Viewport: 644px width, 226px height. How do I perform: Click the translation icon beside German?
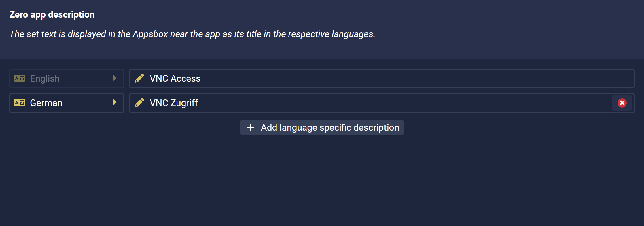[x=20, y=103]
